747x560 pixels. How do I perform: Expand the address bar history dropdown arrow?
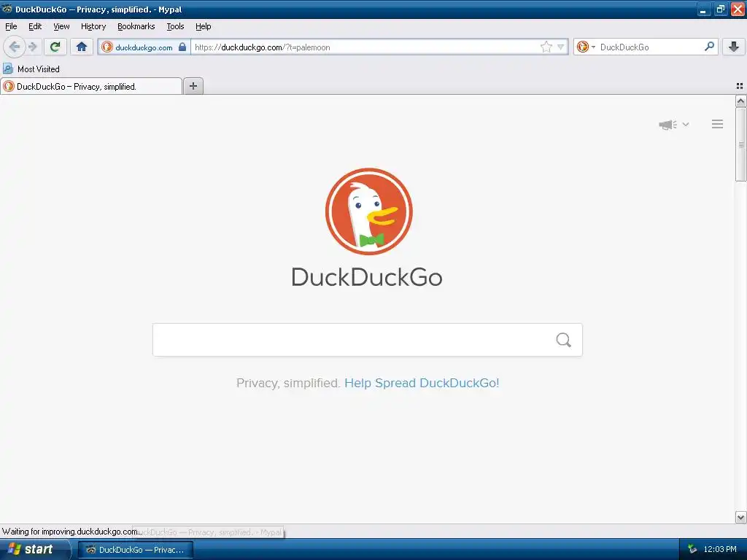(x=561, y=47)
